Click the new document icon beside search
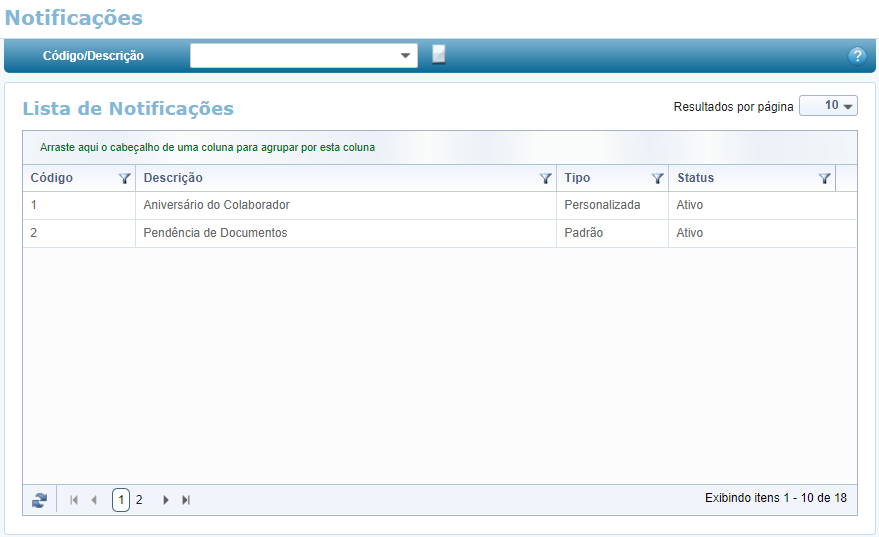 (439, 55)
